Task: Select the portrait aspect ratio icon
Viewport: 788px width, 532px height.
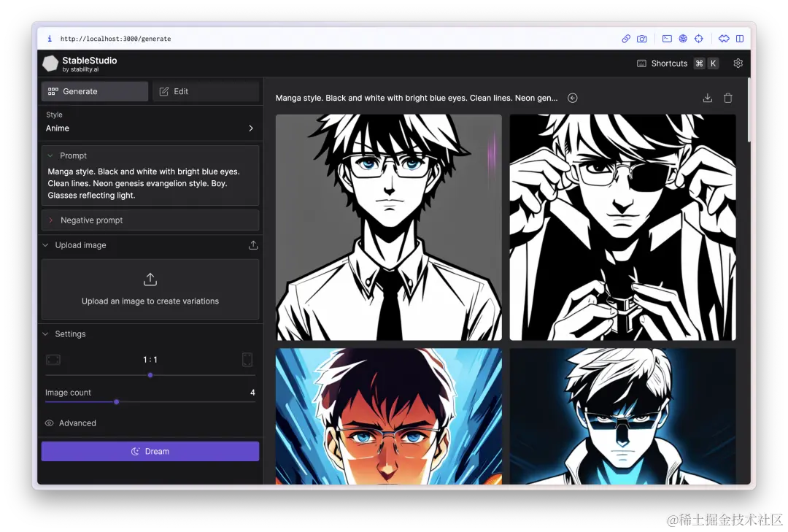Action: pyautogui.click(x=247, y=360)
